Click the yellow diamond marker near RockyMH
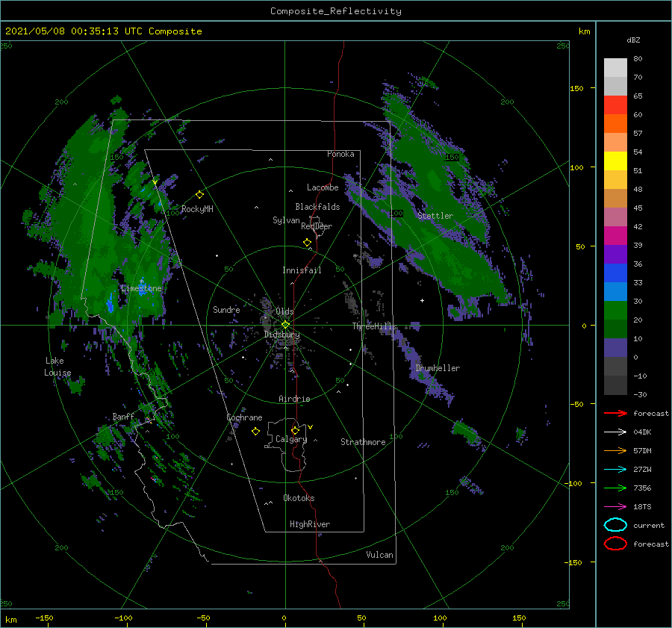This screenshot has width=672, height=628. (x=199, y=195)
